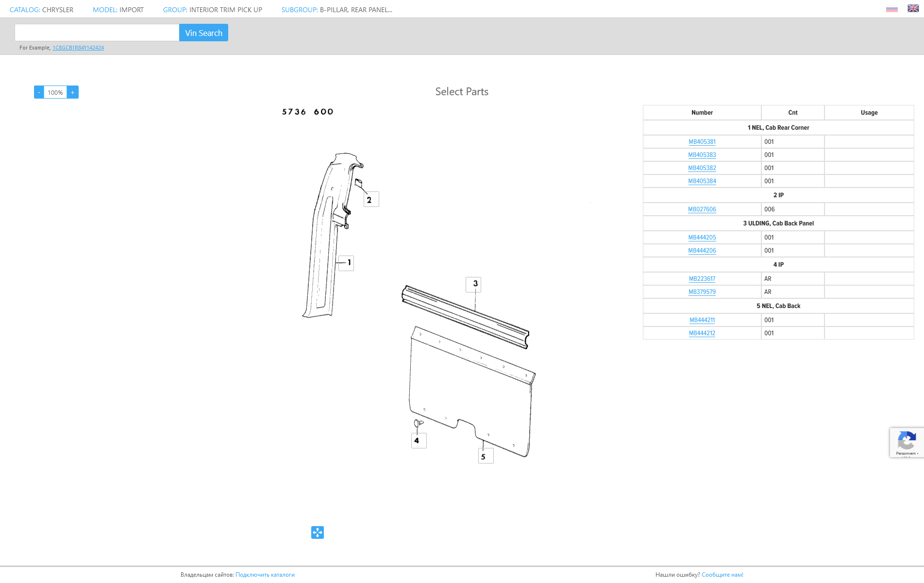The width and height of the screenshot is (924, 583).
Task: Select callout number 3 on the diagram
Action: click(473, 284)
